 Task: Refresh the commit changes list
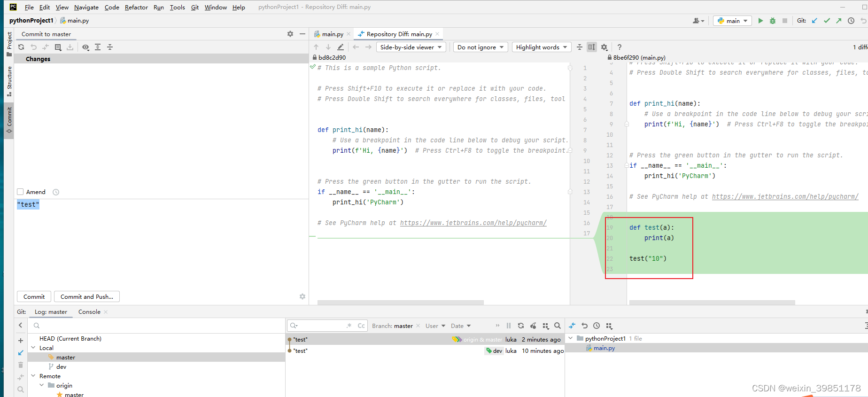(21, 47)
